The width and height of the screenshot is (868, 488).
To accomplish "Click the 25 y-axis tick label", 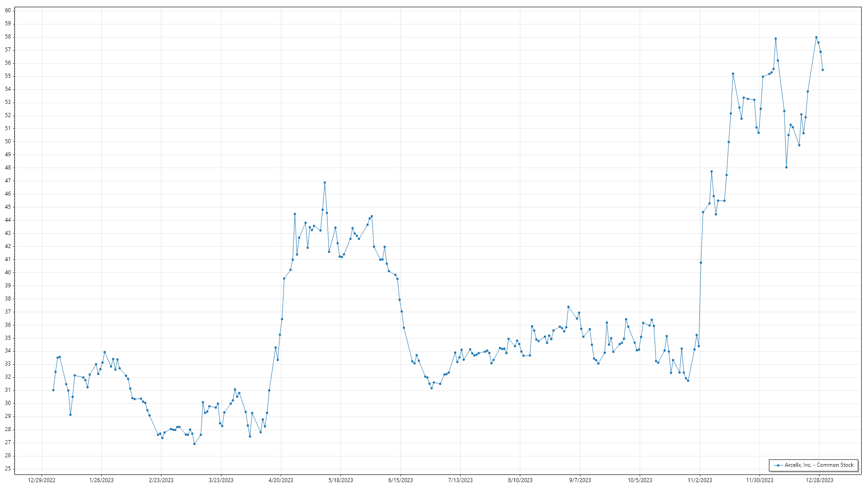I will [8, 469].
